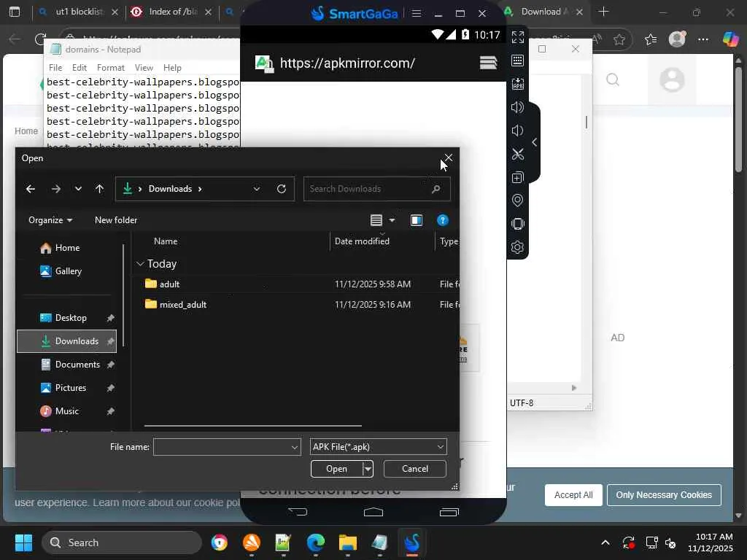This screenshot has height=560, width=747.
Task: Click the Cancel button
Action: coord(415,469)
